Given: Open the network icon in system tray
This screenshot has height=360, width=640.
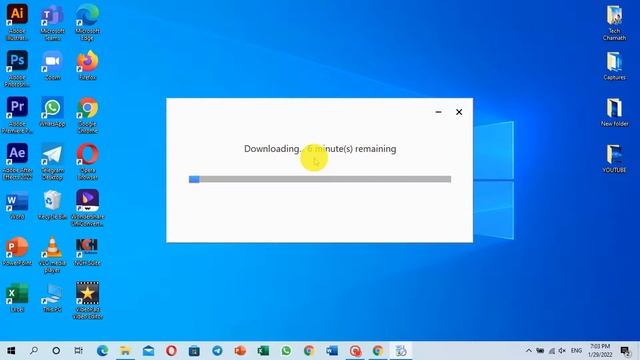Looking at the screenshot, I should coord(551,351).
